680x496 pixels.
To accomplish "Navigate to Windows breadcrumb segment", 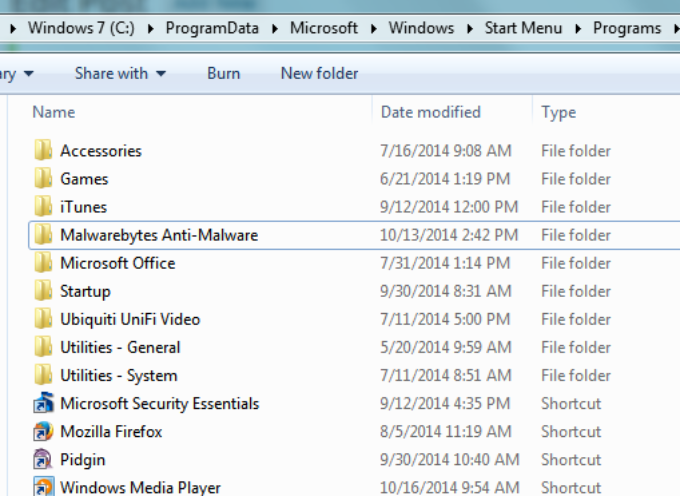I will click(x=421, y=28).
